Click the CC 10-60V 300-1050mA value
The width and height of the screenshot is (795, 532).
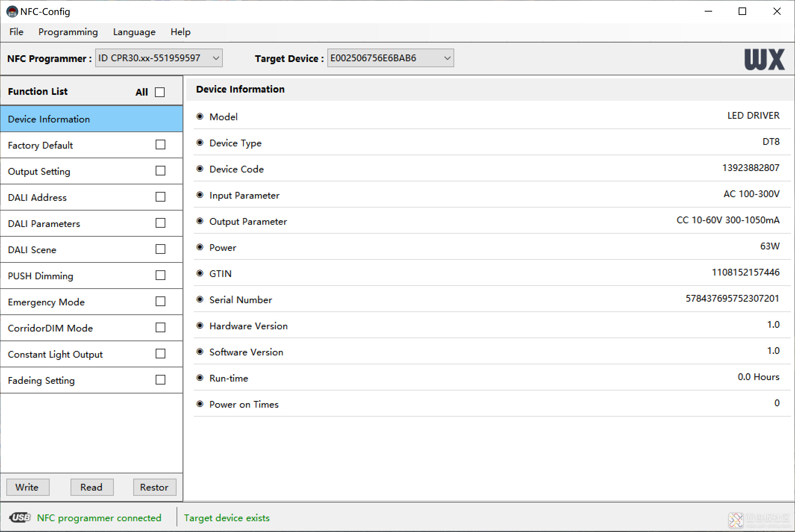coord(728,220)
